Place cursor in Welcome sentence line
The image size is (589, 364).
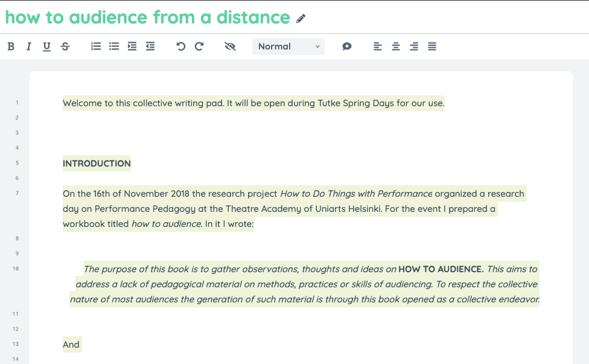click(253, 103)
